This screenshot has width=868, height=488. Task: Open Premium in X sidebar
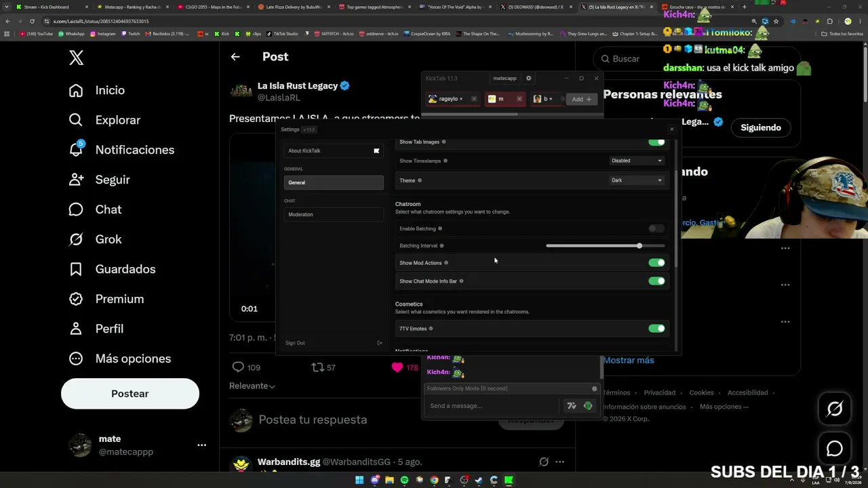tap(106, 299)
